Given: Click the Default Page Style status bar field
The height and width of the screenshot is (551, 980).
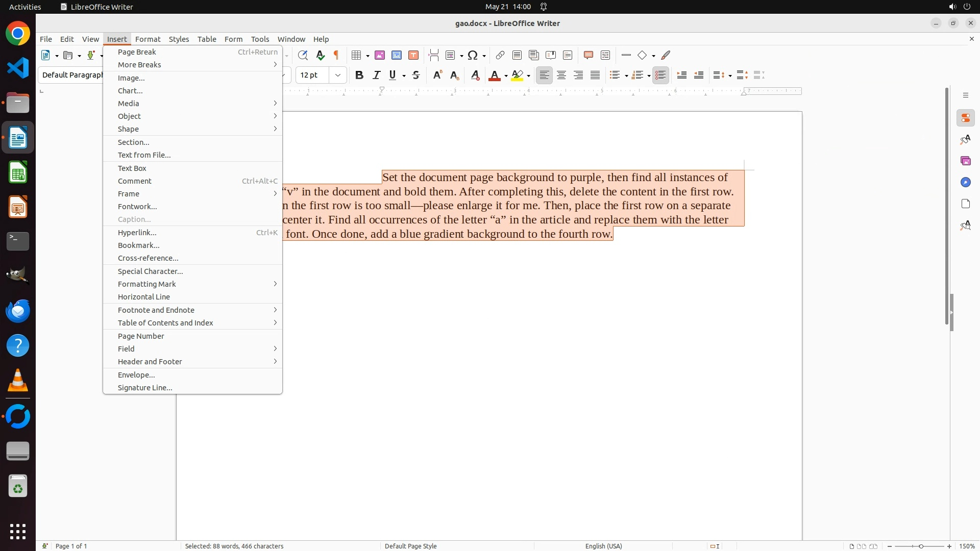Looking at the screenshot, I should click(410, 546).
